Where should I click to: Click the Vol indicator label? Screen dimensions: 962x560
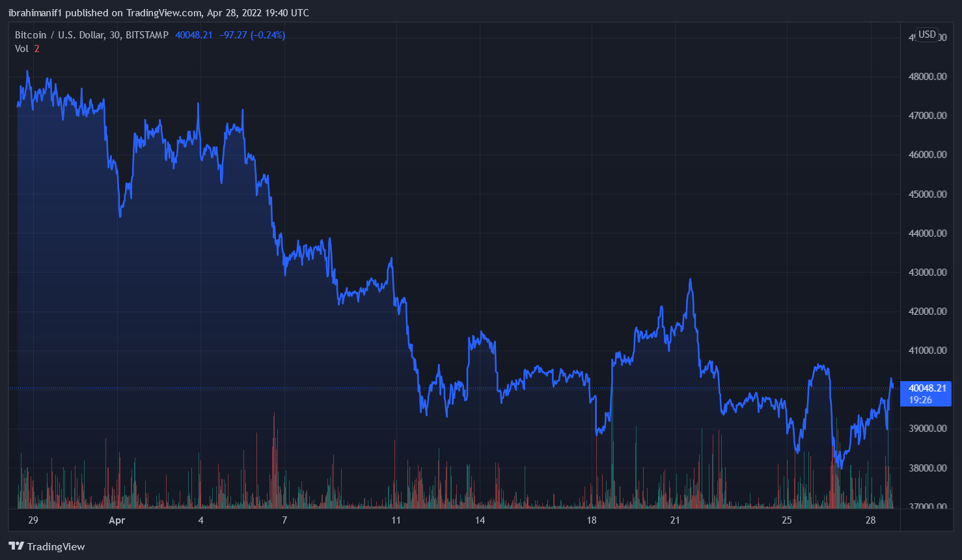point(21,49)
